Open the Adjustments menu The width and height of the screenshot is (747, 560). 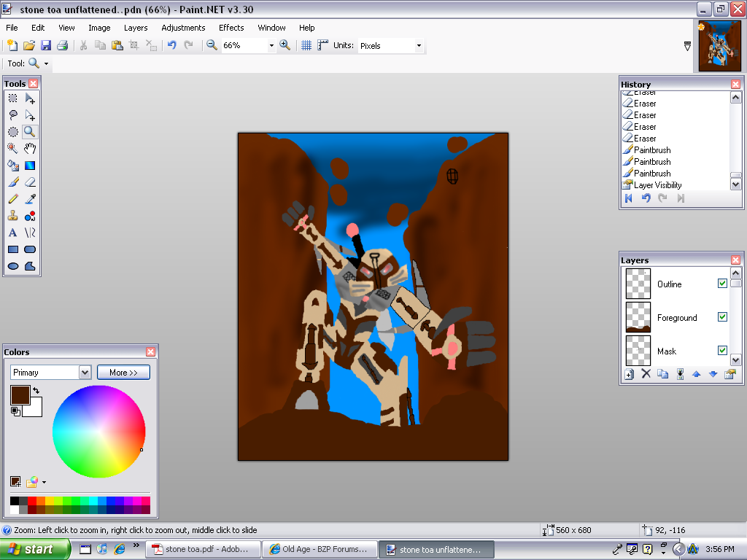pos(183,28)
